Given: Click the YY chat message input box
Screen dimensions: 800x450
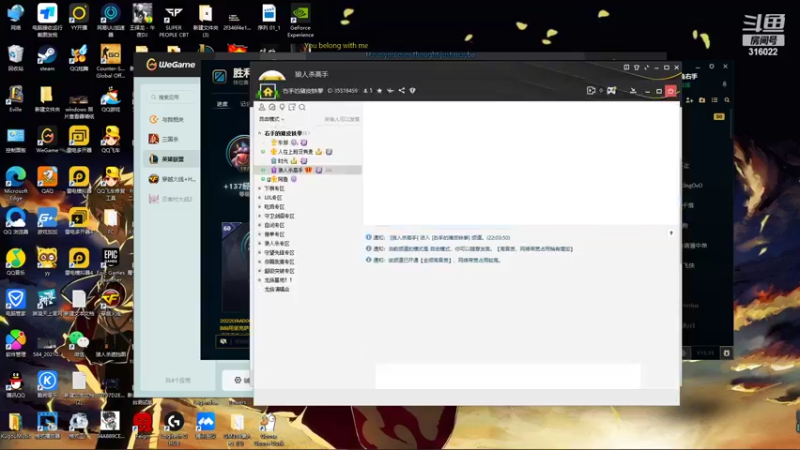Looking at the screenshot, I should tap(508, 376).
